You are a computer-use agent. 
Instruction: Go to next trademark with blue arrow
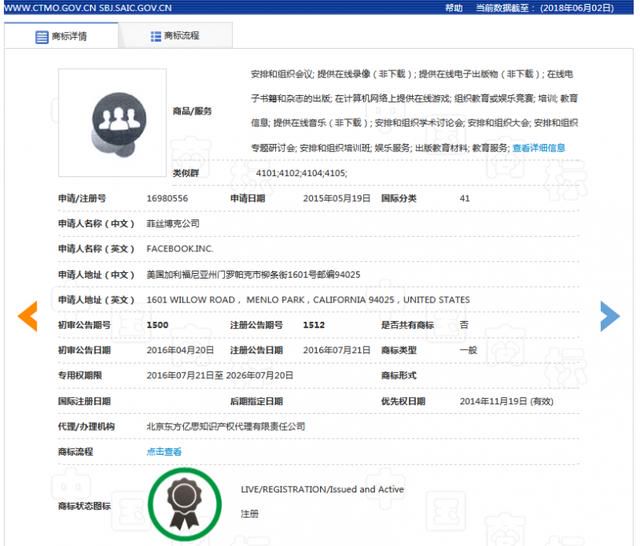click(x=610, y=316)
